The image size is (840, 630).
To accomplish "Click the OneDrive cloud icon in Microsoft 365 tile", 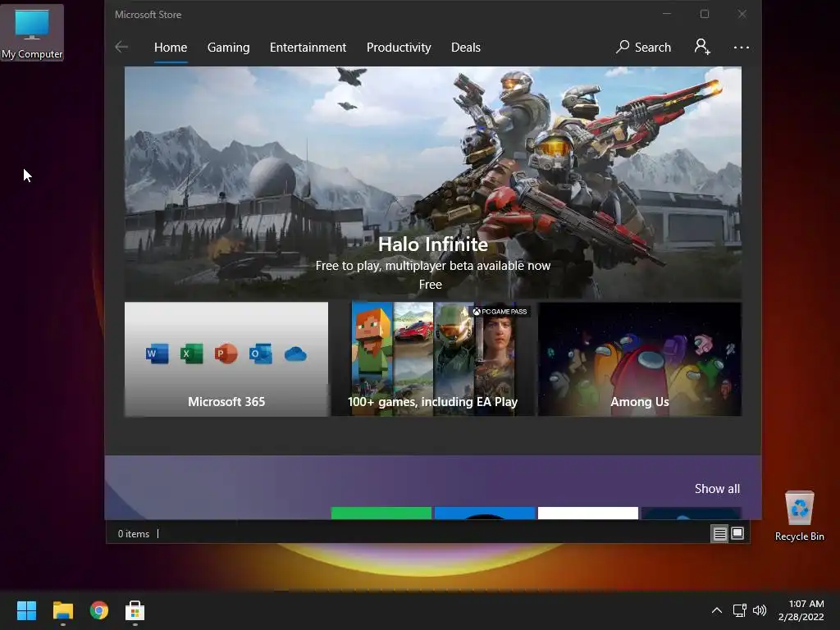I will tap(295, 354).
